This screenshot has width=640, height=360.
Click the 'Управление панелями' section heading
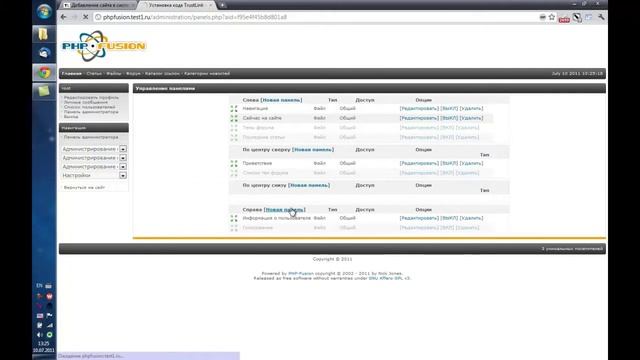tap(165, 89)
